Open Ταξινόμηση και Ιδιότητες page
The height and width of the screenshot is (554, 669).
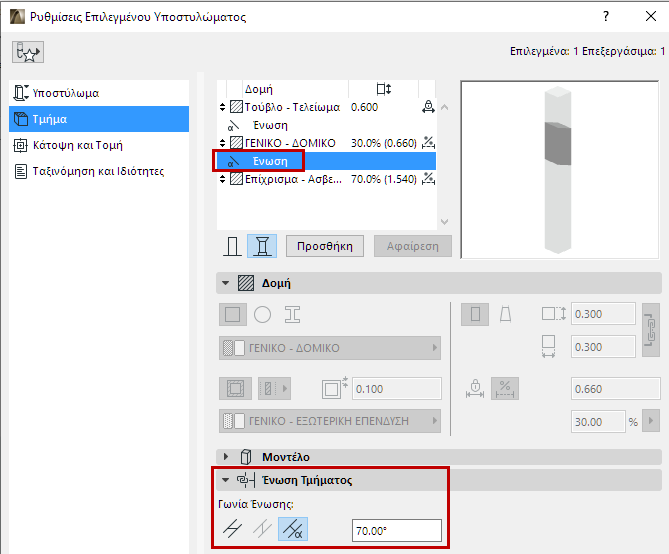[x=99, y=171]
